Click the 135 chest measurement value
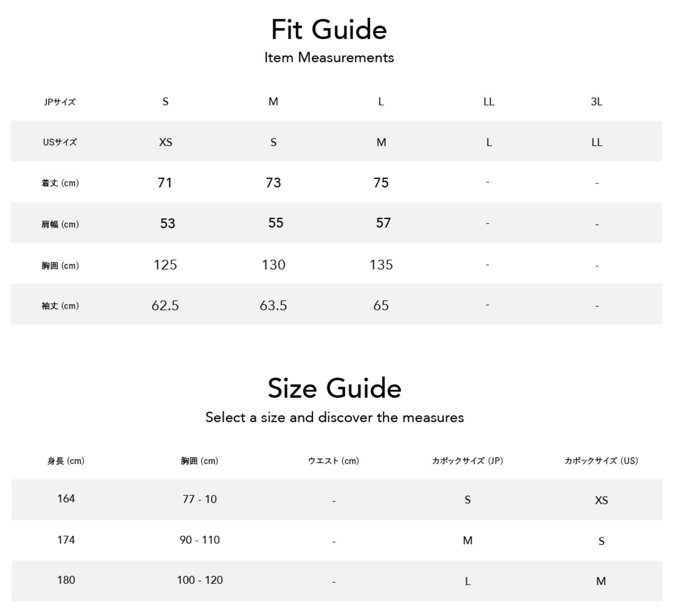The height and width of the screenshot is (616, 674). [x=381, y=265]
